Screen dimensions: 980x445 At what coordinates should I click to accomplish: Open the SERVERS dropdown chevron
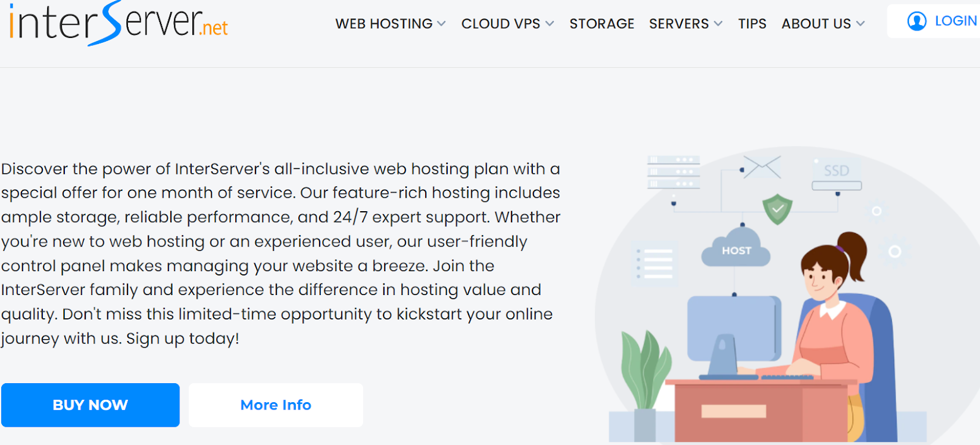point(718,24)
